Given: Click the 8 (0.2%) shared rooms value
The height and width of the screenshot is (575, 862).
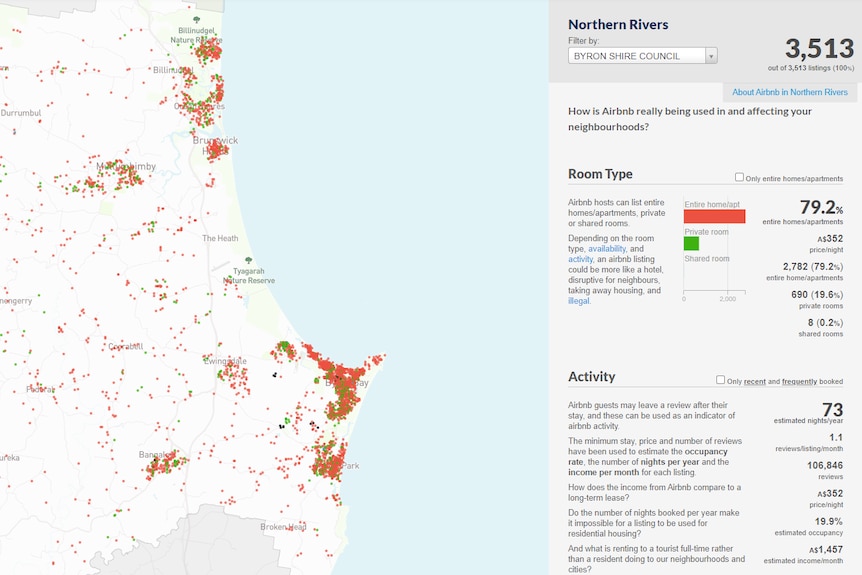Looking at the screenshot, I should coord(825,323).
